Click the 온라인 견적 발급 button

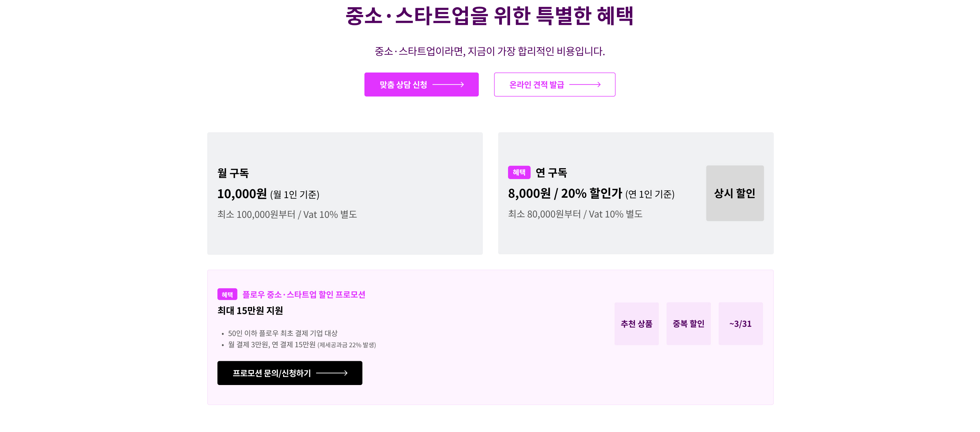point(554,84)
